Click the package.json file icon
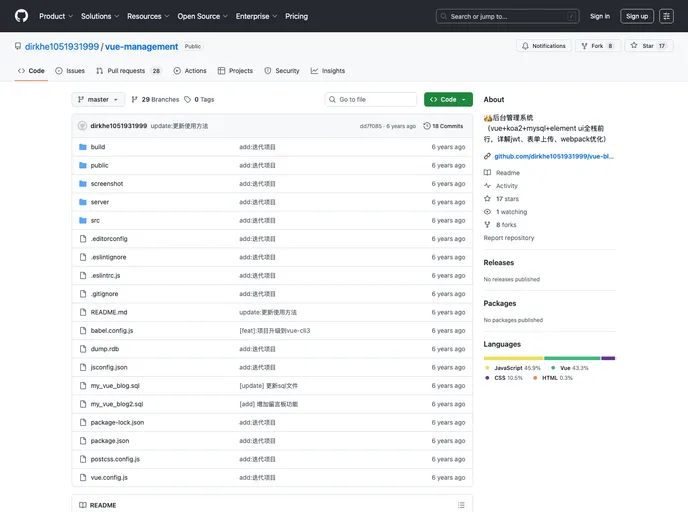688x512 pixels. (x=82, y=441)
